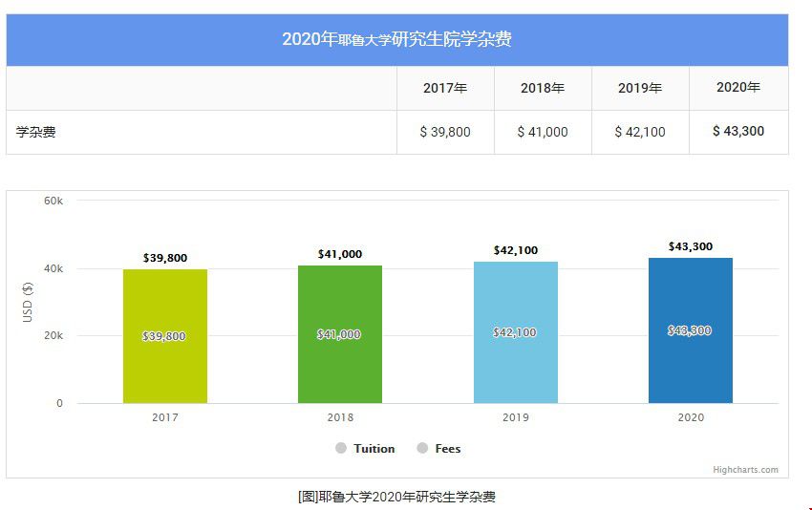Click the 2020年 column header
The width and height of the screenshot is (812, 510).
click(x=738, y=87)
